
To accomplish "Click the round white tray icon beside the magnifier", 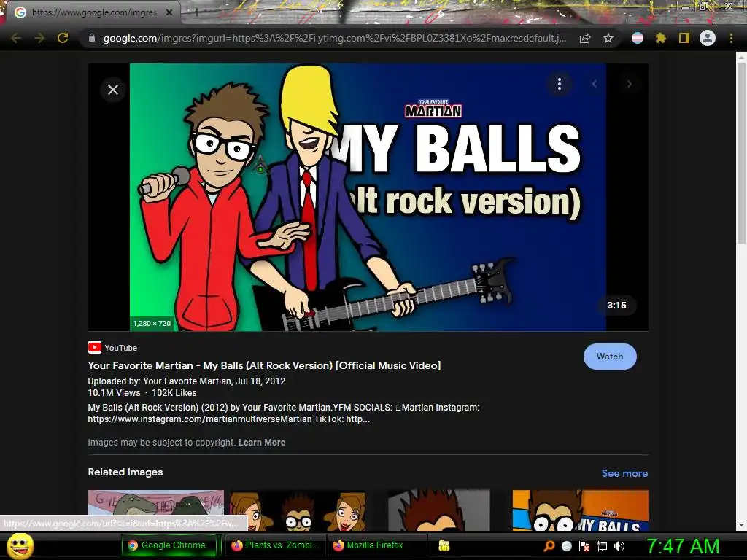I will 566,546.
